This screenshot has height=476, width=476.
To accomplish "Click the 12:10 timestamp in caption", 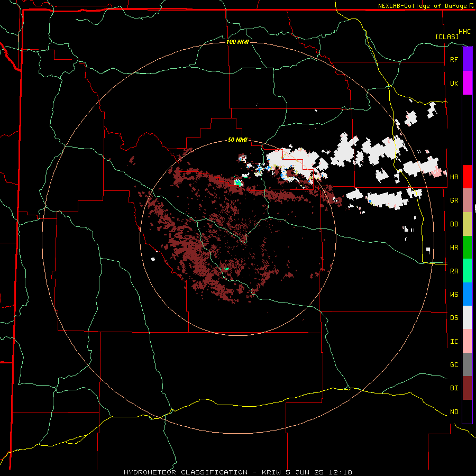I will click(x=341, y=472).
